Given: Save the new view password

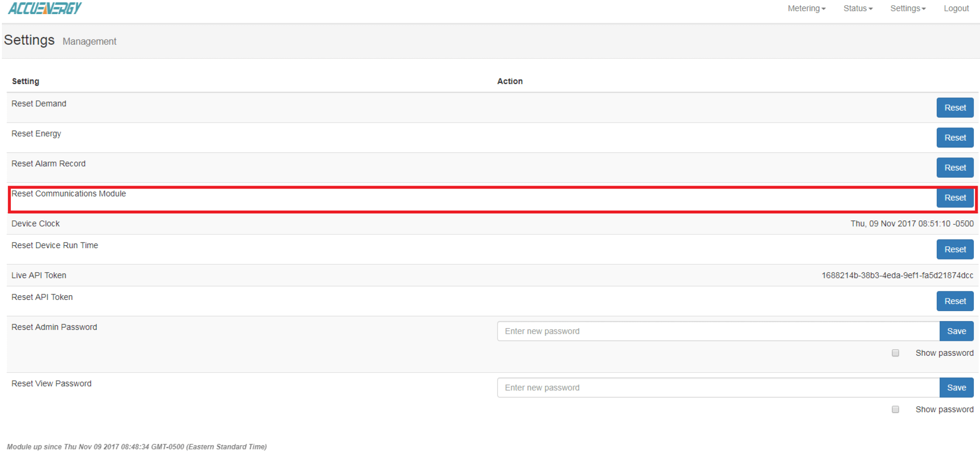Looking at the screenshot, I should coord(956,388).
